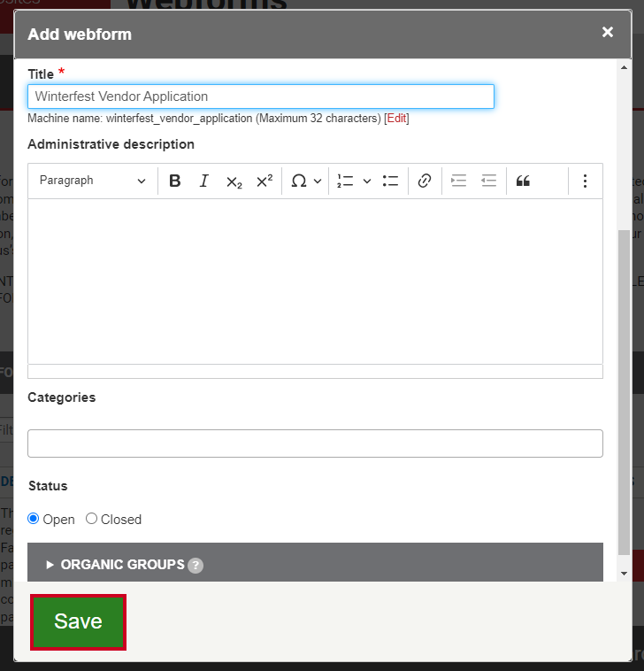
Task: Increase indent in the editor toolbar
Action: coord(458,181)
